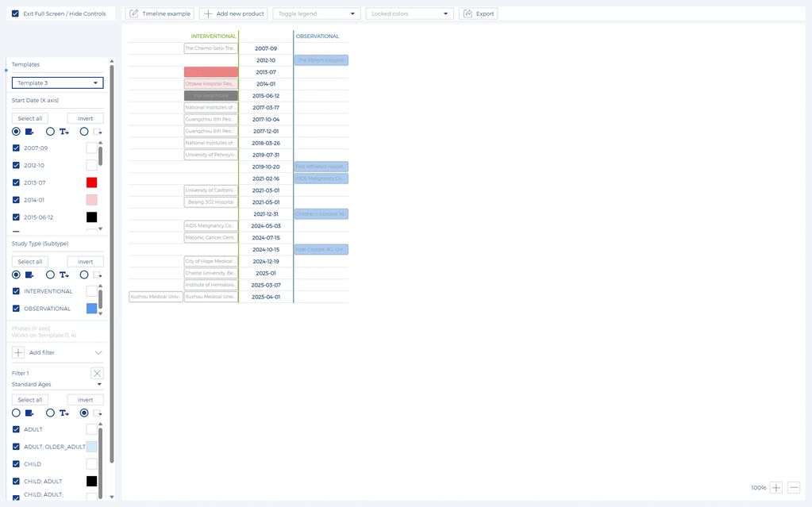Open the Toggle legend dropdown
This screenshot has width=812, height=507.
pos(316,13)
